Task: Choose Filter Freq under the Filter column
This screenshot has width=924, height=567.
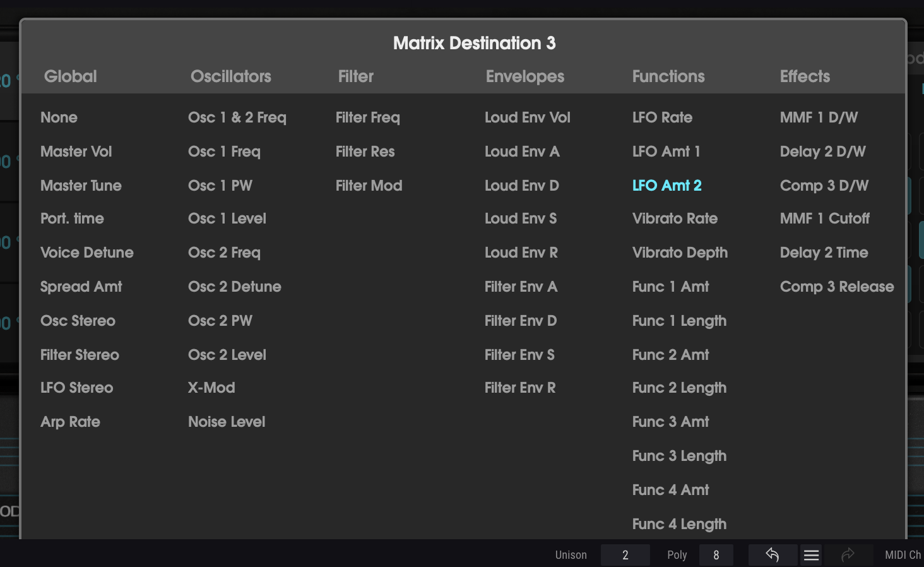Action: pyautogui.click(x=368, y=117)
